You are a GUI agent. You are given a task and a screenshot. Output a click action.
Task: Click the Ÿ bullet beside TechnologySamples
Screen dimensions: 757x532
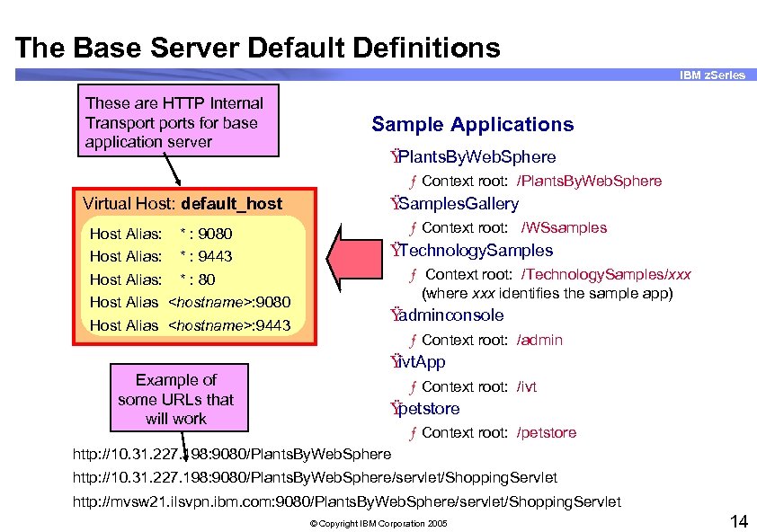(x=393, y=251)
